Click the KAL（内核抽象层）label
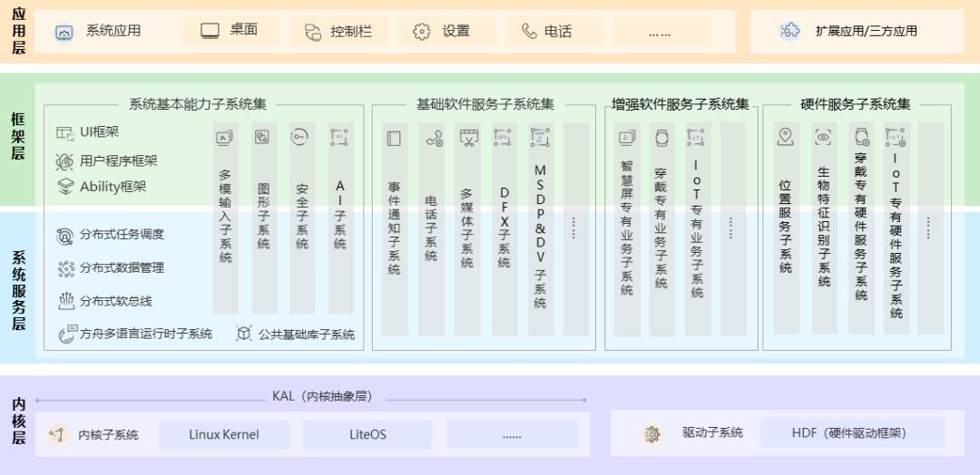The height and width of the screenshot is (475, 980). point(322,396)
